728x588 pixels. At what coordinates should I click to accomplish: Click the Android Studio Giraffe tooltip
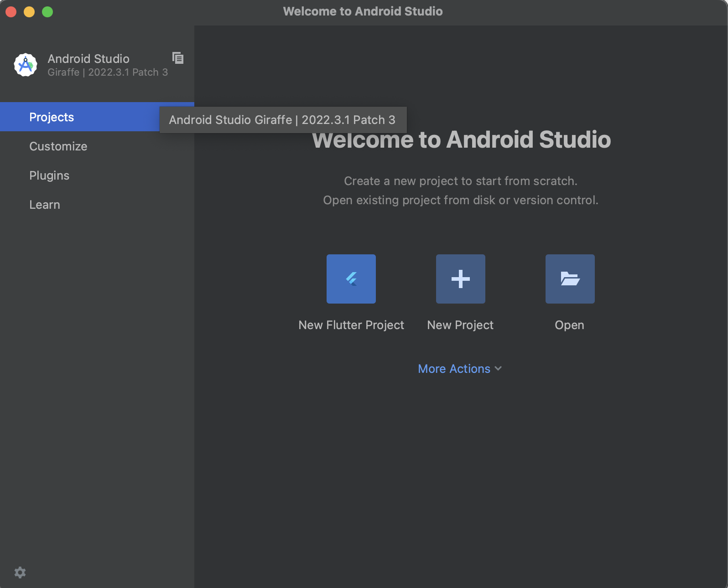[x=283, y=120]
